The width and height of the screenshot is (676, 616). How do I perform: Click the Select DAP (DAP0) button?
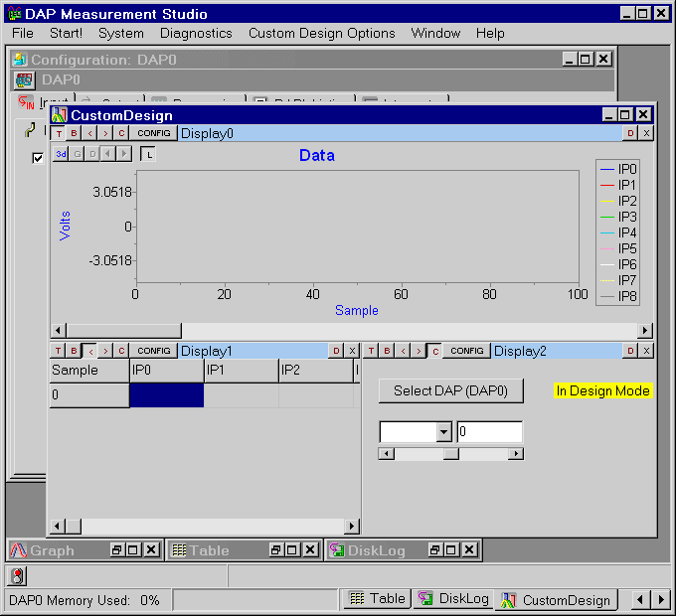451,390
